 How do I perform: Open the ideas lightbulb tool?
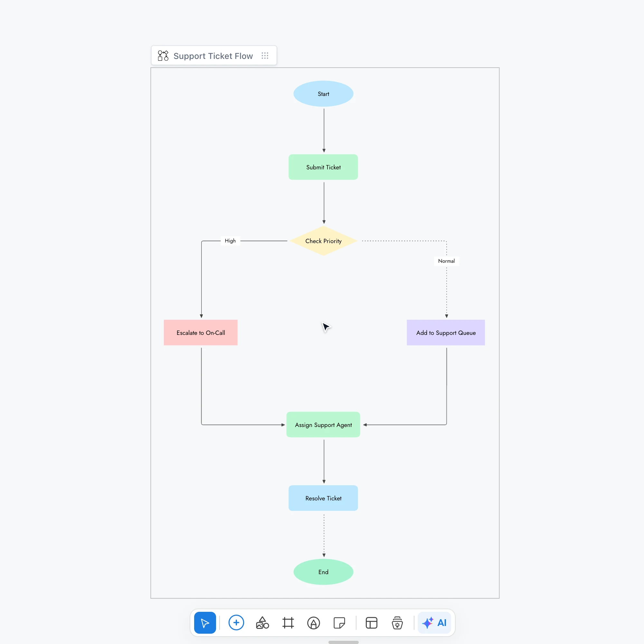(397, 623)
